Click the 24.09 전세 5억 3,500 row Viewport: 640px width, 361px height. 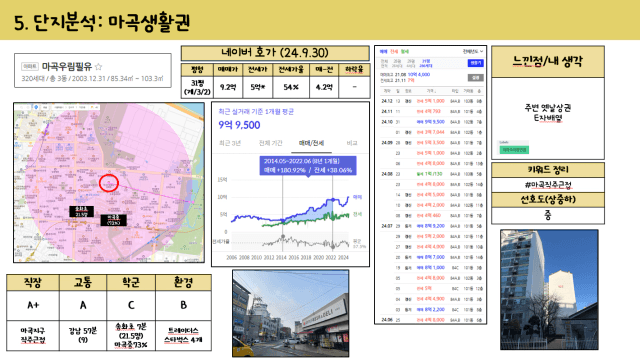tap(431, 143)
